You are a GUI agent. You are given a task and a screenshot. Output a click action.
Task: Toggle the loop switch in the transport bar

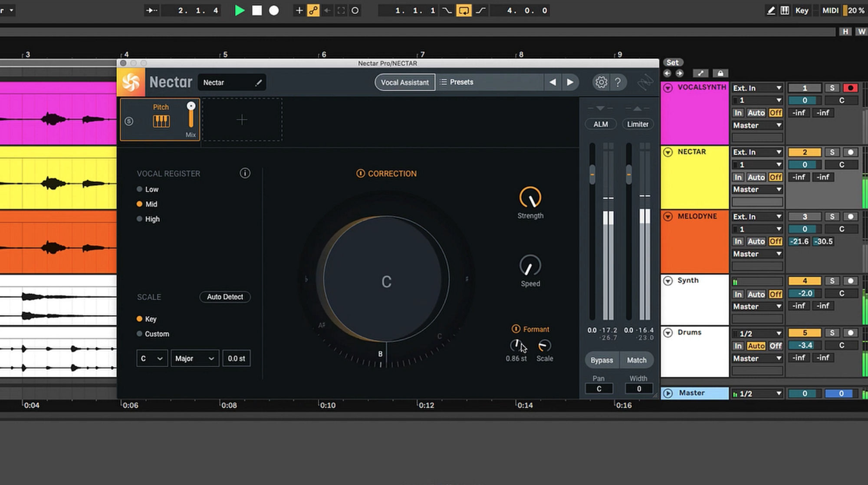click(x=464, y=10)
